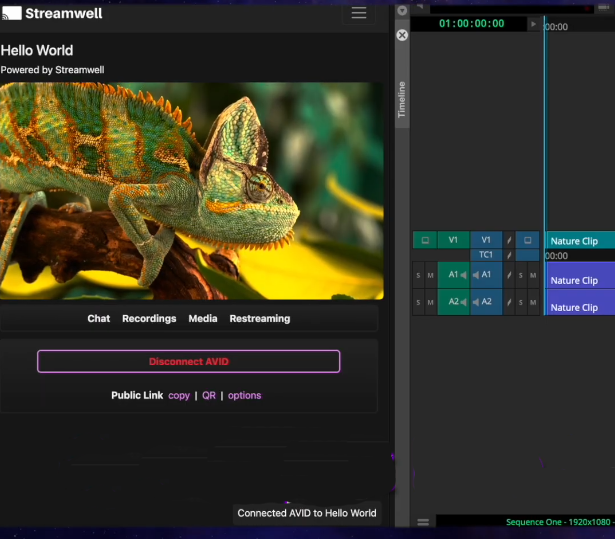The height and width of the screenshot is (539, 615).
Task: Toggle mute on source A2 track
Action: point(431,302)
